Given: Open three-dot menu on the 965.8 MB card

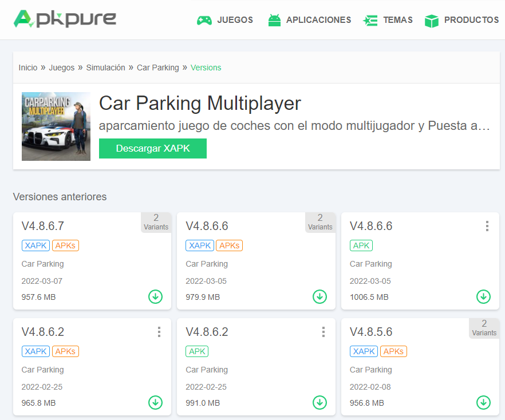Looking at the screenshot, I should pyautogui.click(x=159, y=332).
